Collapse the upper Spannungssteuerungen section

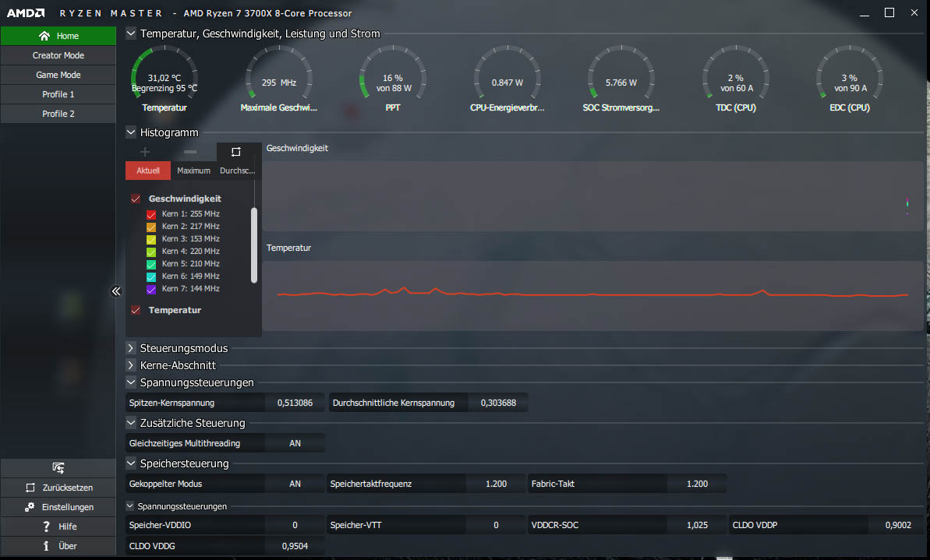(131, 382)
